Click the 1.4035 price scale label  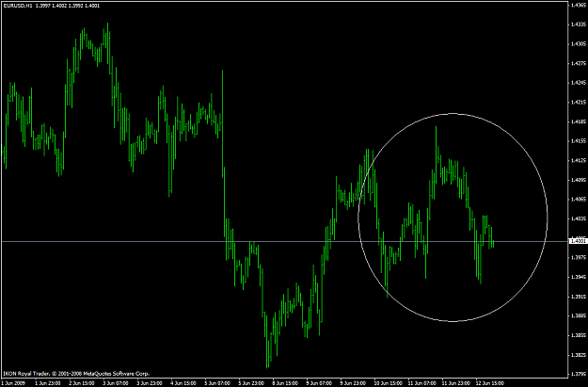(x=579, y=218)
